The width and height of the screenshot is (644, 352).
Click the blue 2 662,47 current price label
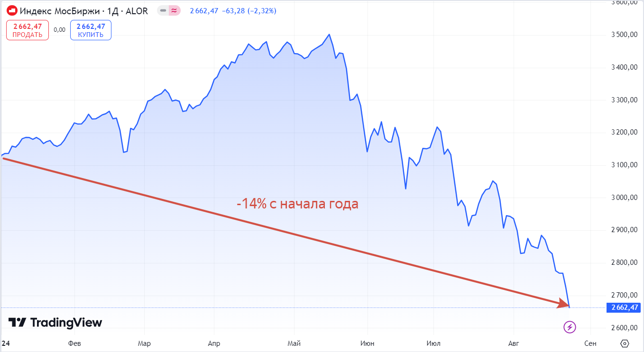pos(625,307)
